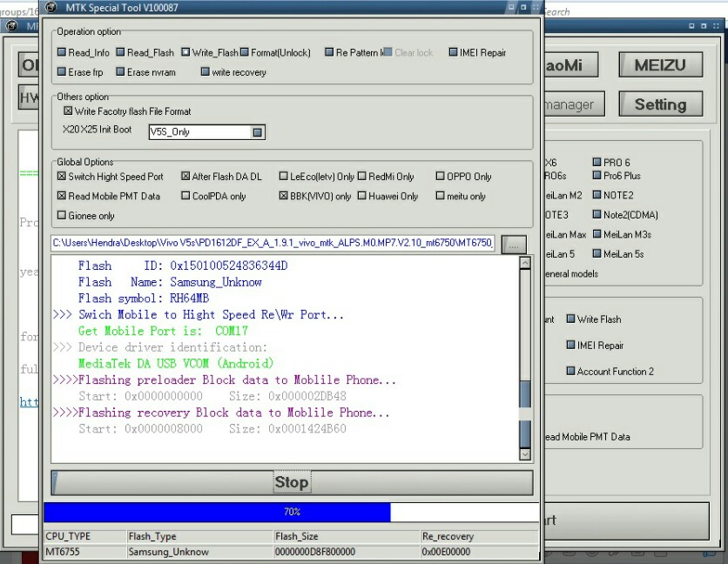Enable the Write_Flash operation option

[185, 52]
